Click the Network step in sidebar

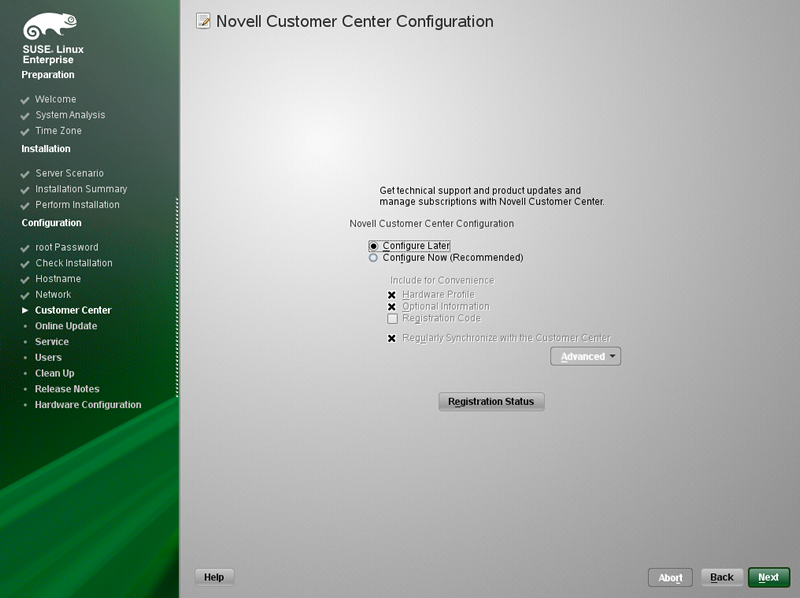53,295
